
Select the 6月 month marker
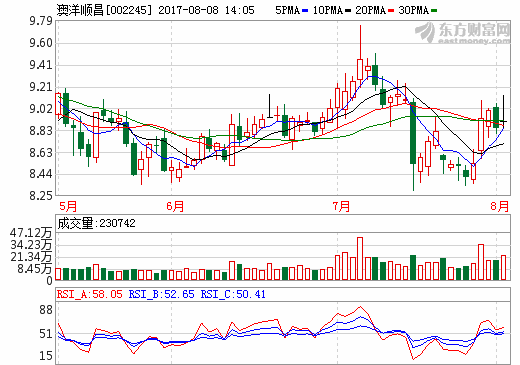point(175,206)
